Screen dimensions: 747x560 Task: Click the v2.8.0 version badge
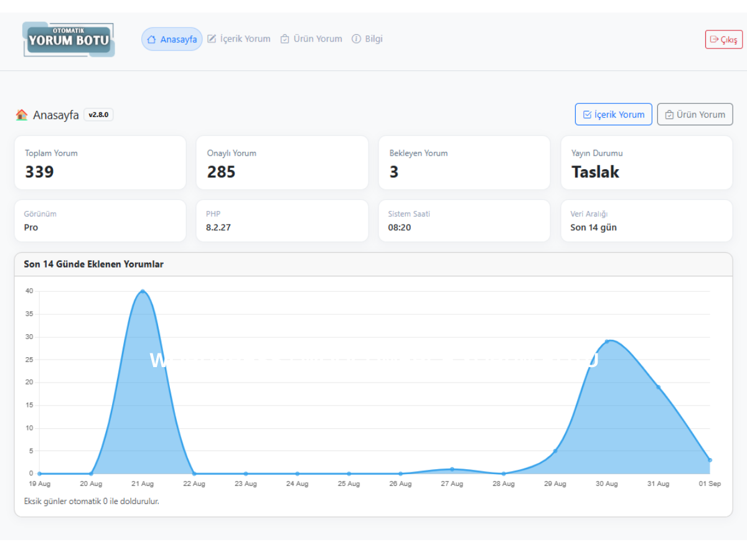coord(98,114)
